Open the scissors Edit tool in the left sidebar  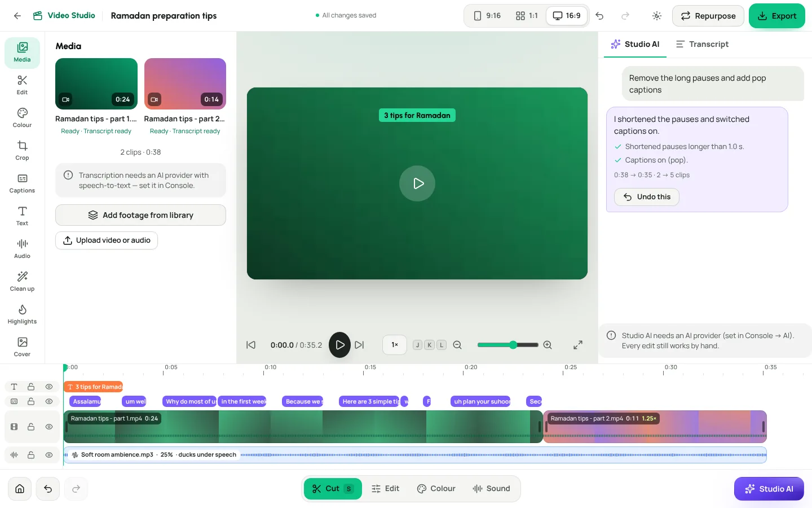[x=22, y=85]
